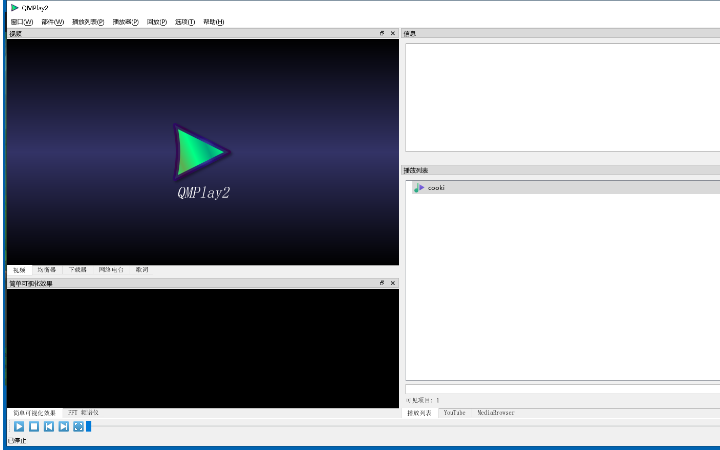Click the QMPlay2 title bar app icon
The image size is (720, 450).
click(x=15, y=7)
